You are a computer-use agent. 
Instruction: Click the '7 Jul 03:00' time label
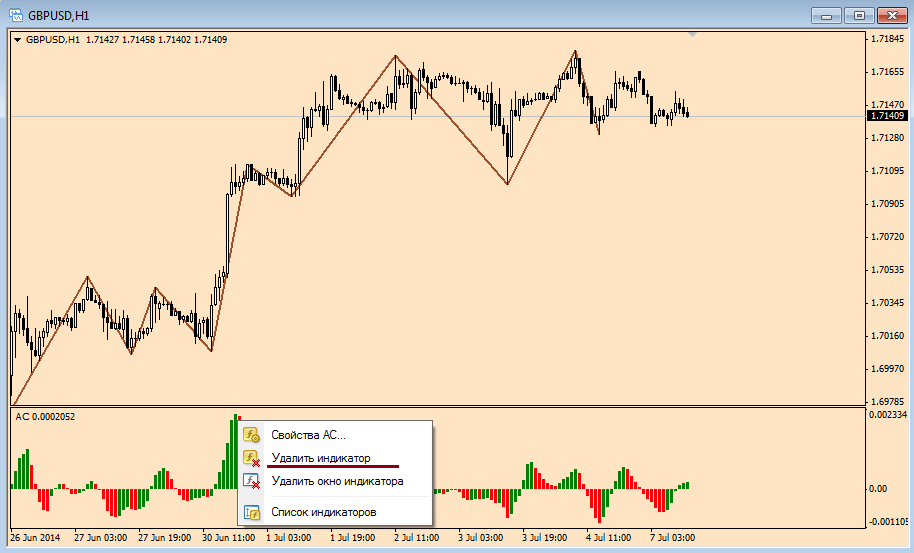point(672,537)
